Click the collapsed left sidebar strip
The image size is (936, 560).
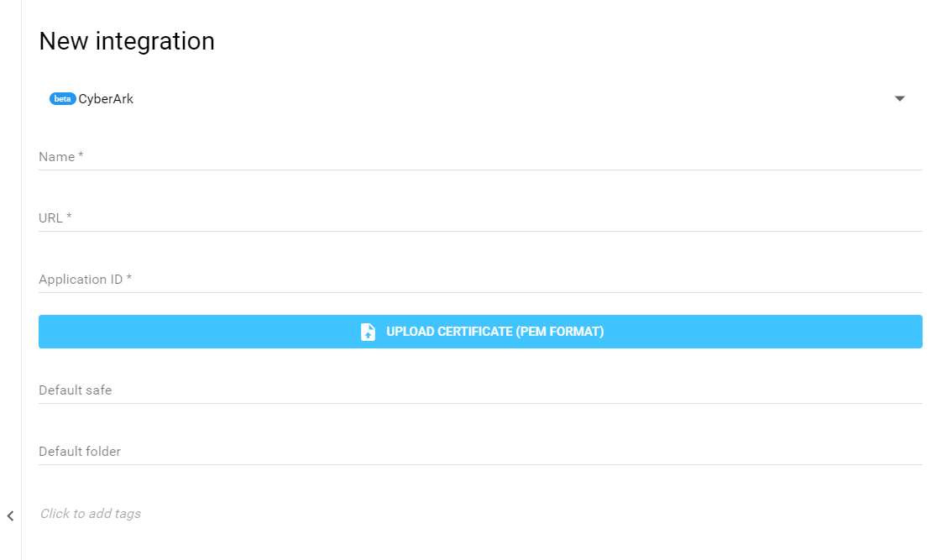pyautogui.click(x=10, y=252)
